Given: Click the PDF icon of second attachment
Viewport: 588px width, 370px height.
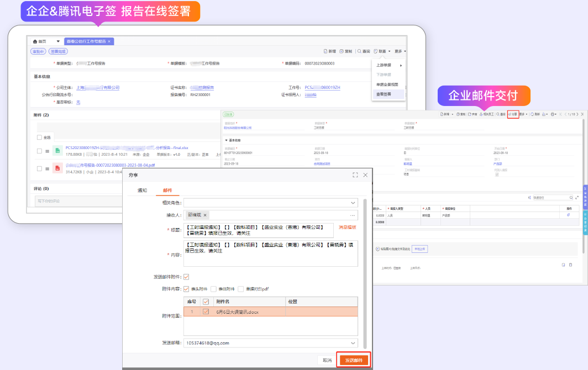Looking at the screenshot, I should click(57, 168).
